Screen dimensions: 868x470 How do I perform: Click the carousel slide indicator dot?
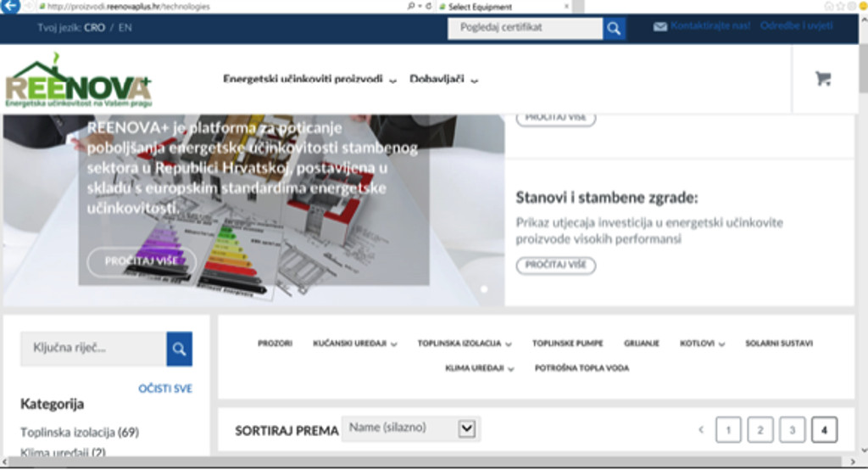484,289
